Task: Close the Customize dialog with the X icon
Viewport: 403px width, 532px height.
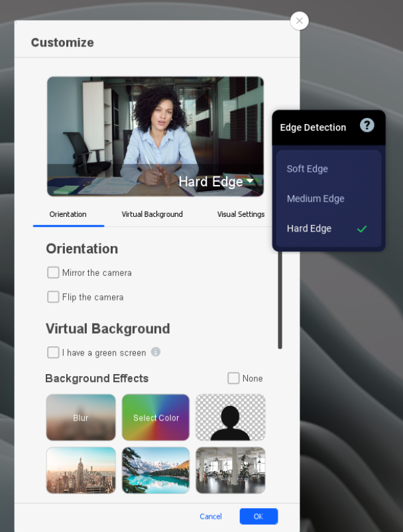Action: point(299,21)
